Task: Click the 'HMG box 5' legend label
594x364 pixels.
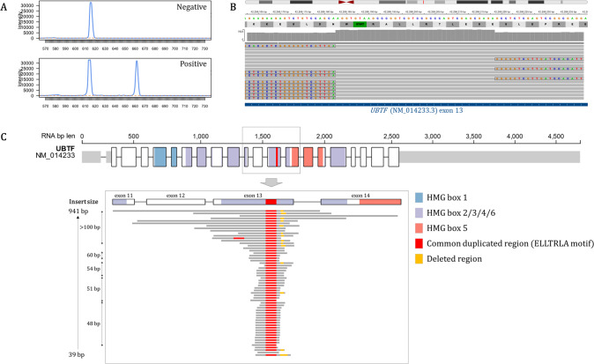Action: (x=447, y=228)
